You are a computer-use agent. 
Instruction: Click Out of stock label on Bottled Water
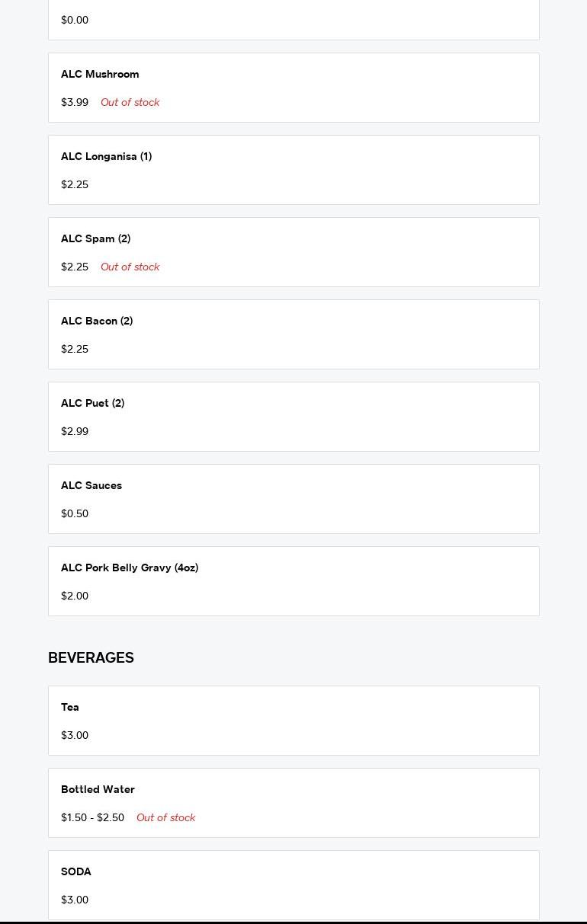[x=165, y=818]
